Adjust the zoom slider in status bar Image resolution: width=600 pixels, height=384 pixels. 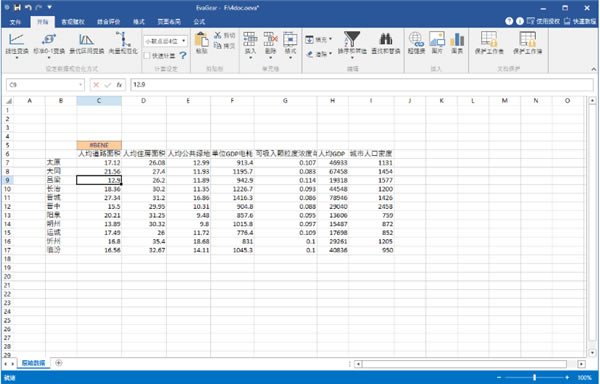(x=534, y=378)
